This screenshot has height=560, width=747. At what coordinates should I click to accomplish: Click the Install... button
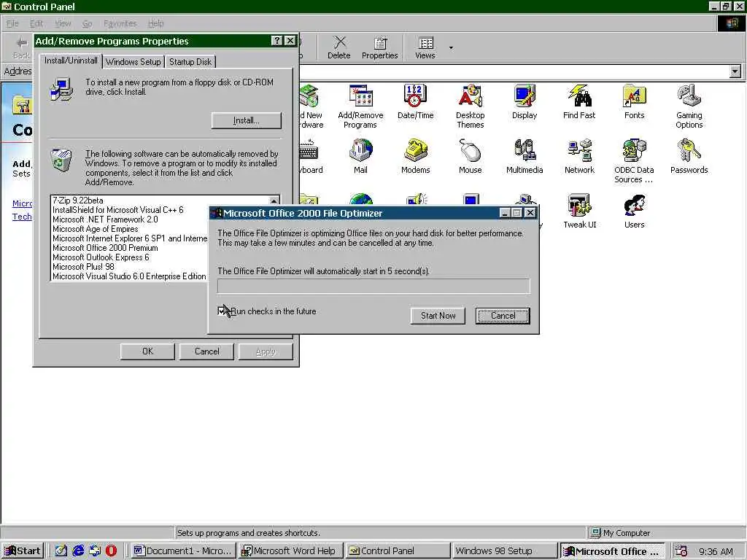[x=247, y=120]
